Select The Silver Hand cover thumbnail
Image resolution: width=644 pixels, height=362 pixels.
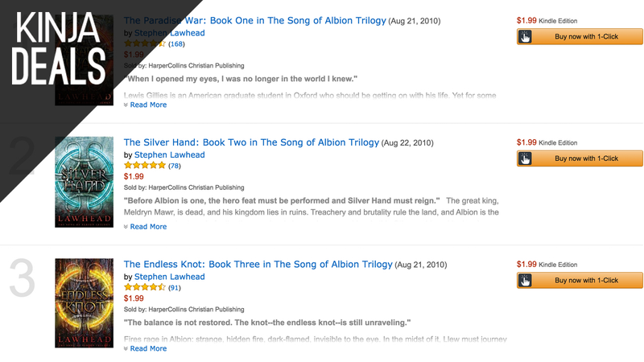(85, 182)
